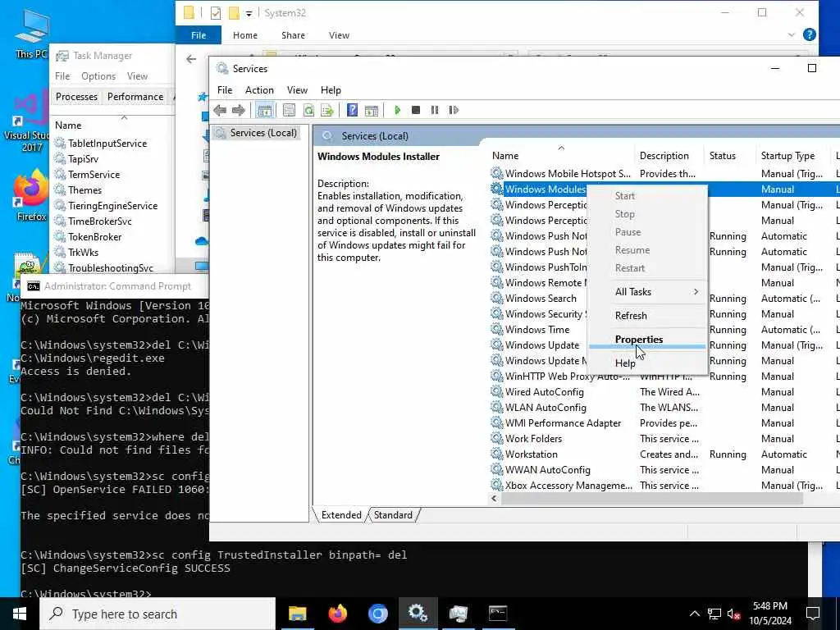840x630 pixels.
Task: Open File Explorer from the taskbar
Action: 297,614
